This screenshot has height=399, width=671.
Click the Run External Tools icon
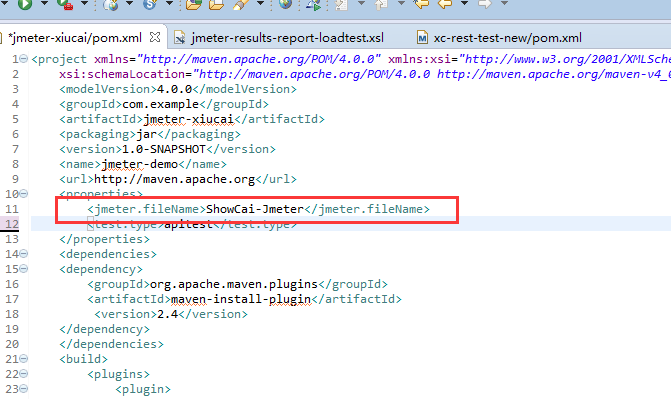pyautogui.click(x=65, y=4)
